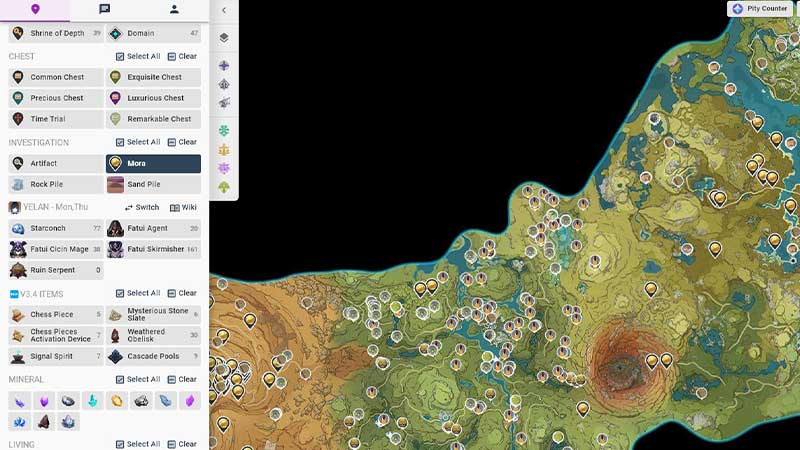Open the comments chat tab

(x=105, y=9)
